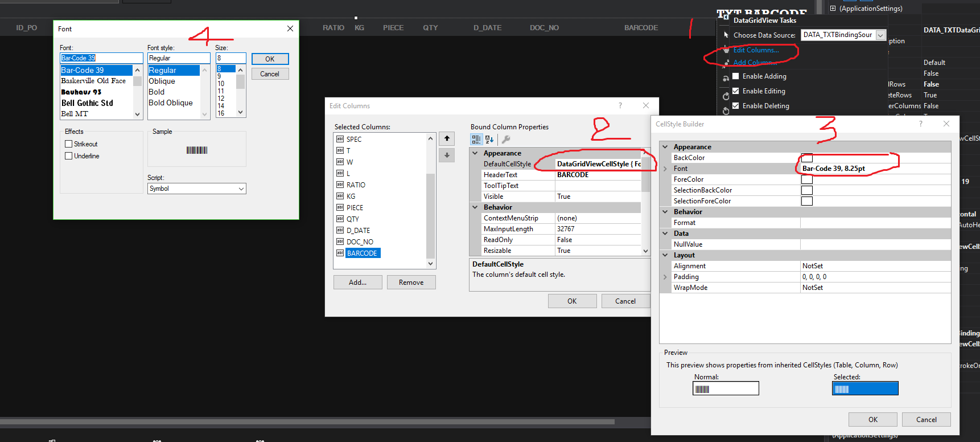Click the DataGridView smart tag arrow glyph
Screen dimensions: 980x442
[725, 17]
